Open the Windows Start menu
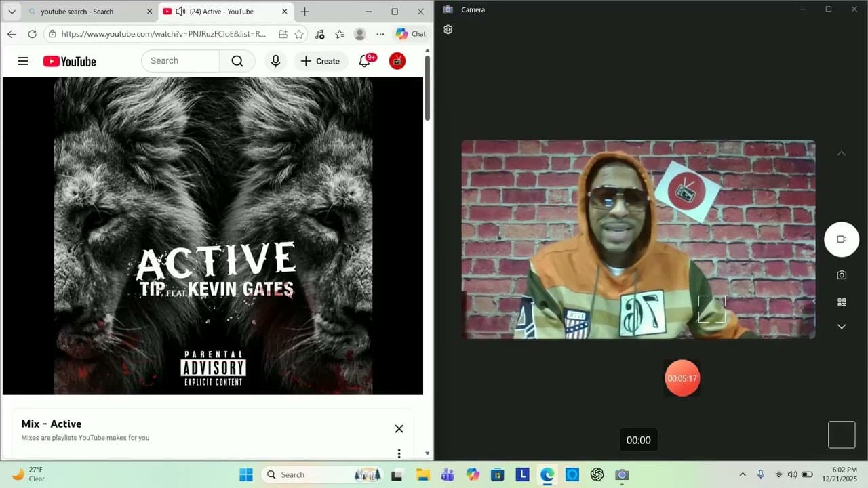Image resolution: width=868 pixels, height=488 pixels. [245, 474]
